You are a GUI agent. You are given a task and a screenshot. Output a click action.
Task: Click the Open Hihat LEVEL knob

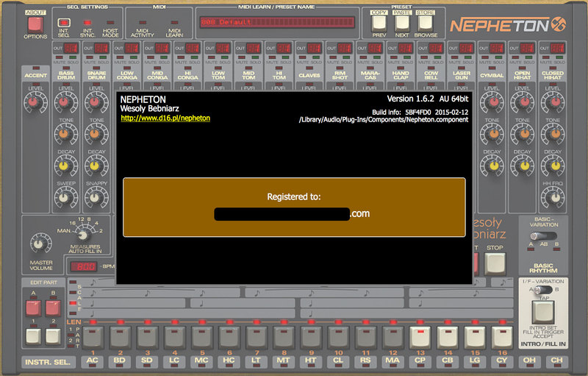pyautogui.click(x=522, y=102)
